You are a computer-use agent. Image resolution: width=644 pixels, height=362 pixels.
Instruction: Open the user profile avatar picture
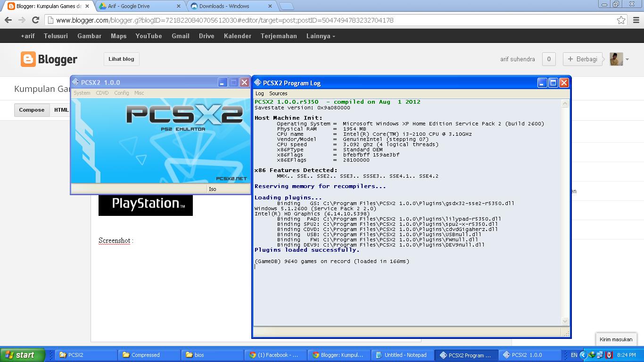point(616,59)
